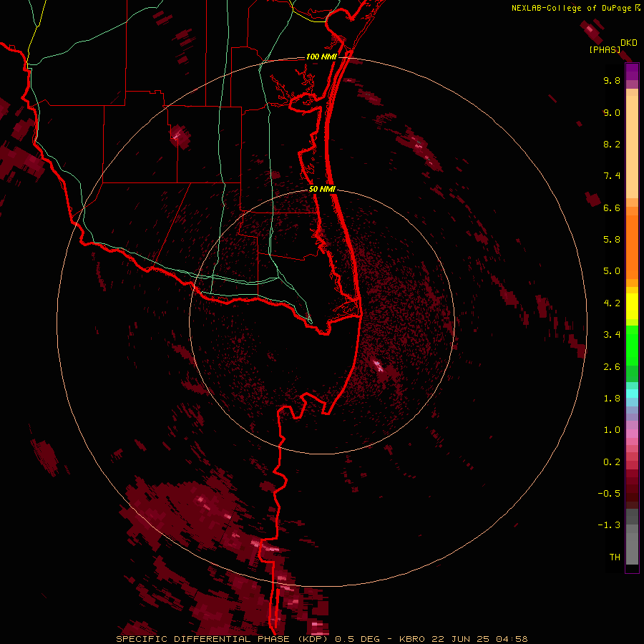Screen dimensions: 644x644
Task: Click the 5.0 scale value
Action: (x=612, y=271)
